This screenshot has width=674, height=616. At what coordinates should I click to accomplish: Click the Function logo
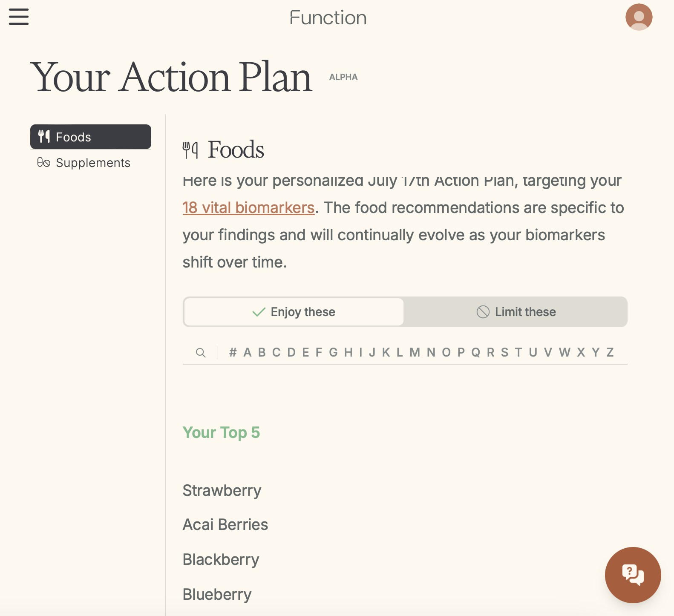328,18
